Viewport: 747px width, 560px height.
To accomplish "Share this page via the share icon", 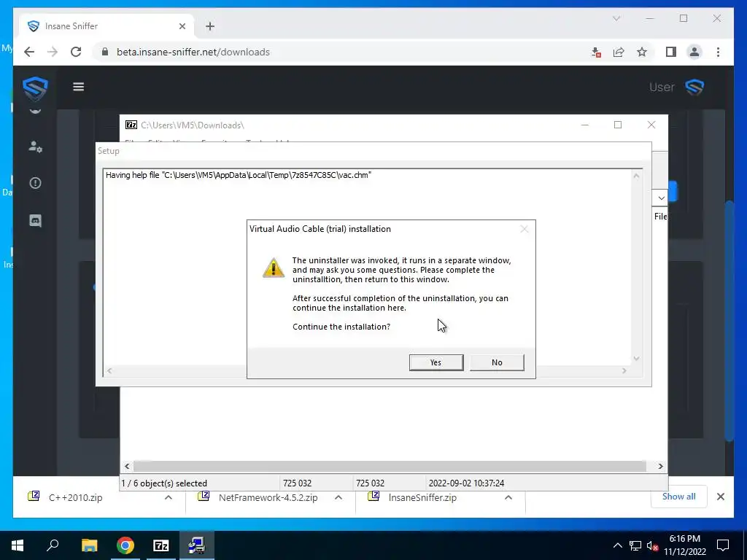I will pos(619,52).
